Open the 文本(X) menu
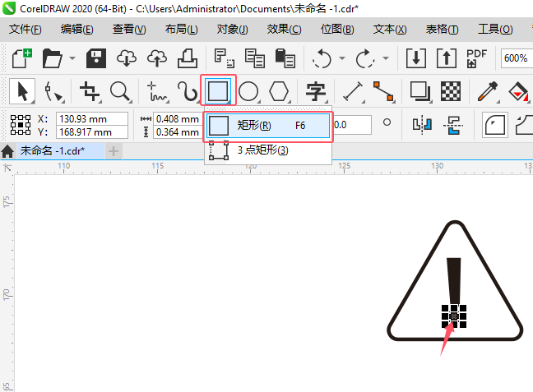 pos(390,30)
